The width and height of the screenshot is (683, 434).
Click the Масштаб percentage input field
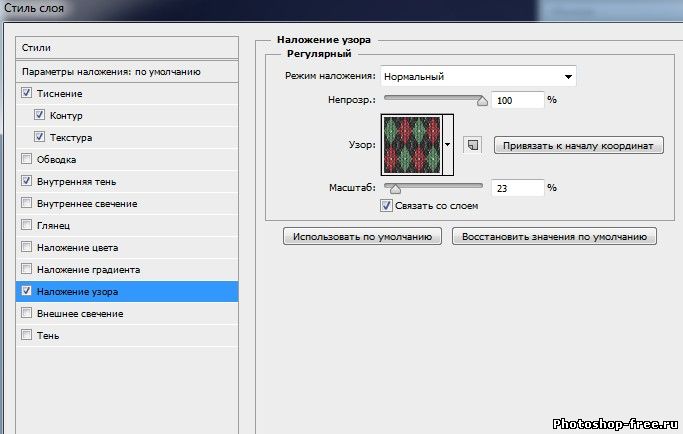point(516,187)
